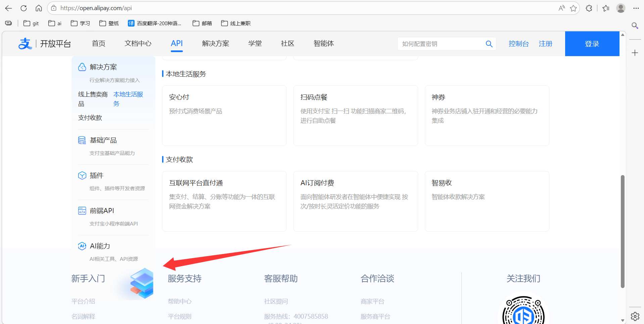Screen dimensions: 644x324
Task: Click the scrollbar up arrow
Action: tap(623, 35)
